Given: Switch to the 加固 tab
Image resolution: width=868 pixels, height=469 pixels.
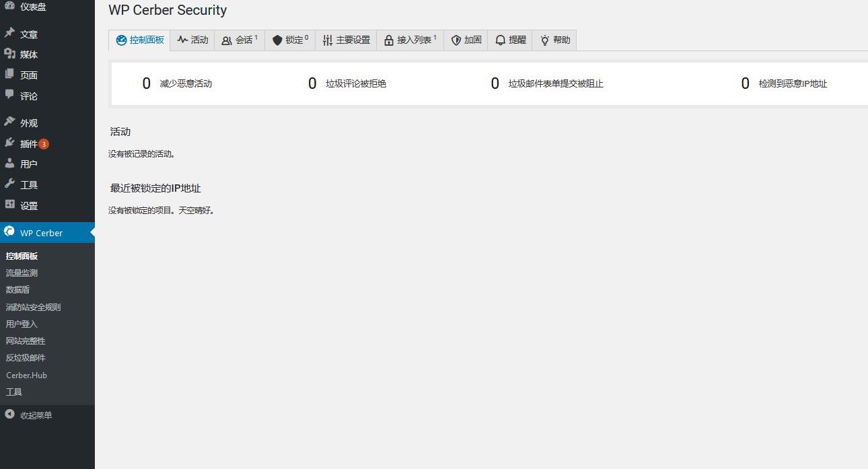Looking at the screenshot, I should (466, 40).
